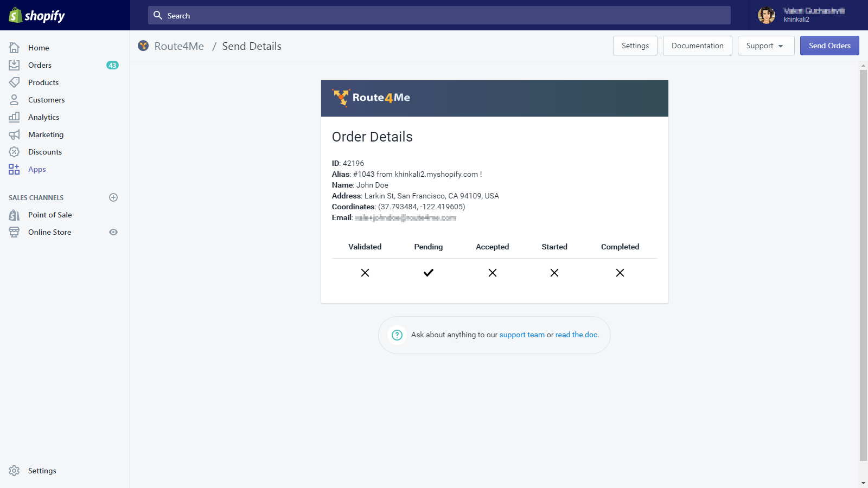Click the Order Details heading
The image size is (868, 488).
pos(372,137)
